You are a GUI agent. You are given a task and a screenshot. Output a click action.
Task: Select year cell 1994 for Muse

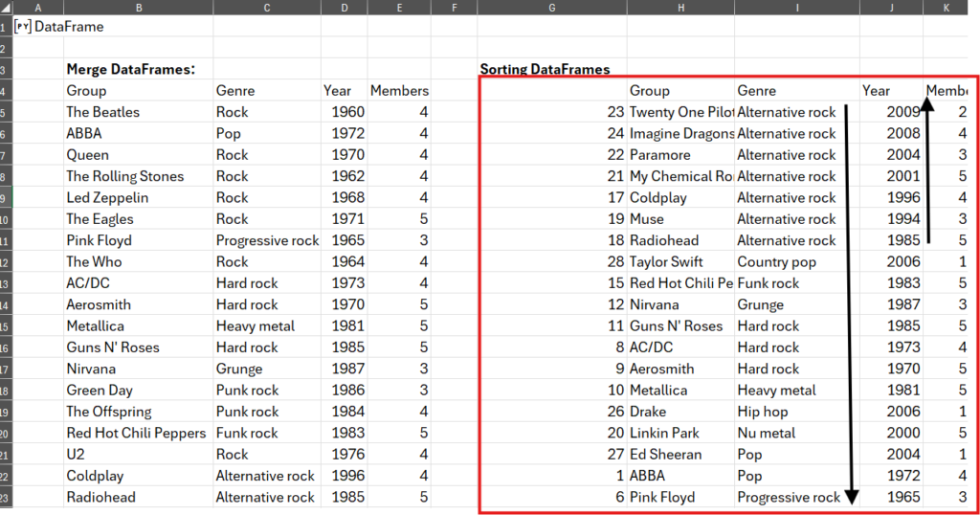(892, 219)
